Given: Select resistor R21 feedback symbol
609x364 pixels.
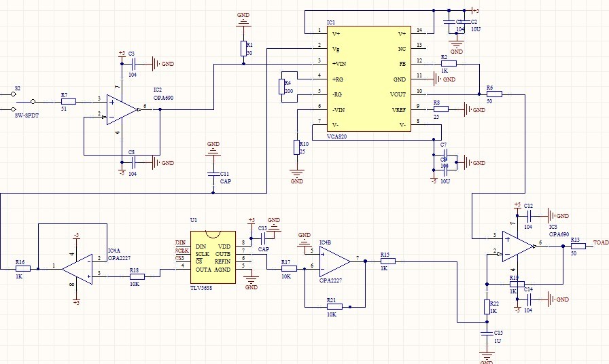Looking at the screenshot, I should tap(335, 307).
